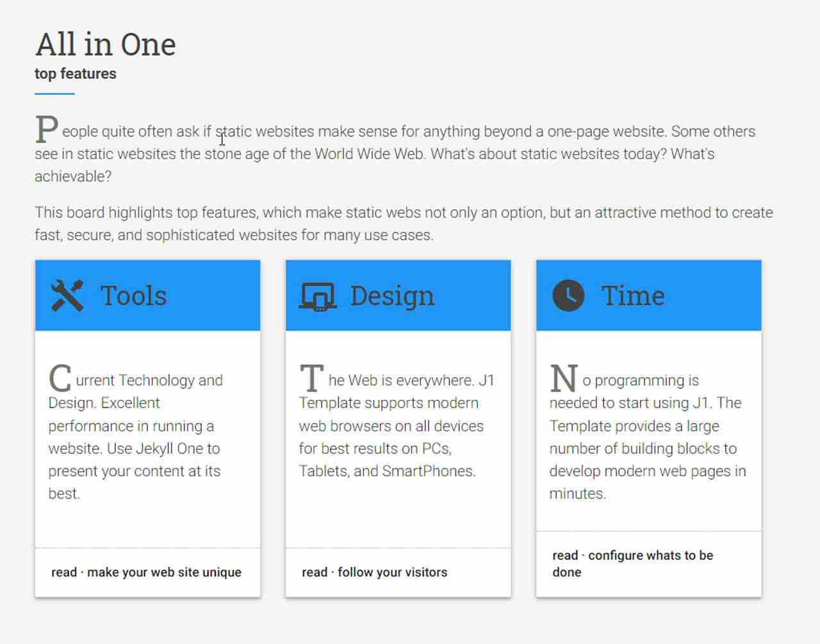This screenshot has height=644, width=820.
Task: Click the blue underline below top features
Action: point(54,94)
